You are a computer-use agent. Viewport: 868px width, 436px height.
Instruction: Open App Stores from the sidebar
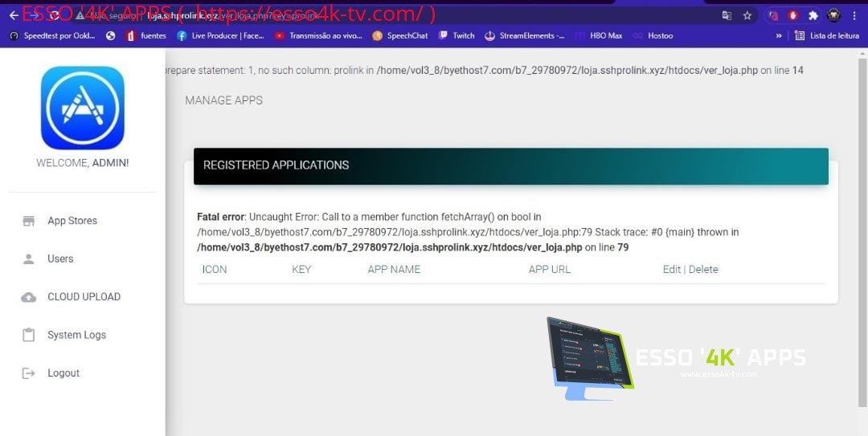(x=72, y=221)
